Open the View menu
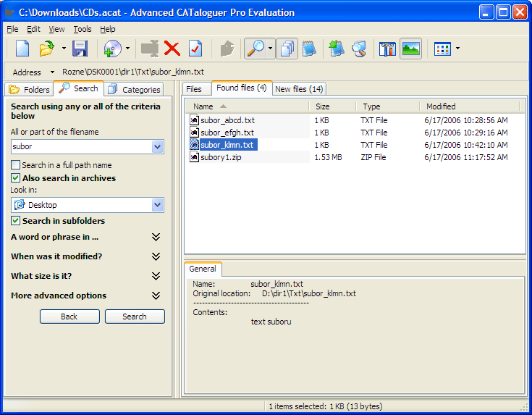 tap(56, 29)
